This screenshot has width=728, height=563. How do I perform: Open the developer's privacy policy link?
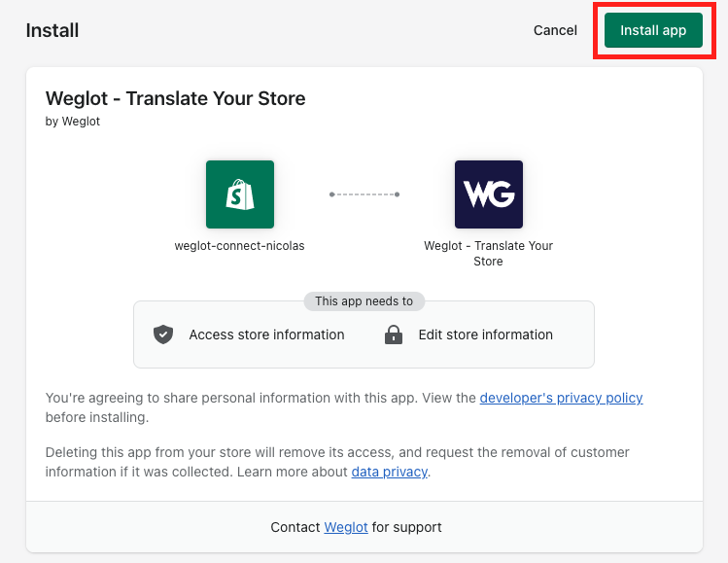point(561,398)
